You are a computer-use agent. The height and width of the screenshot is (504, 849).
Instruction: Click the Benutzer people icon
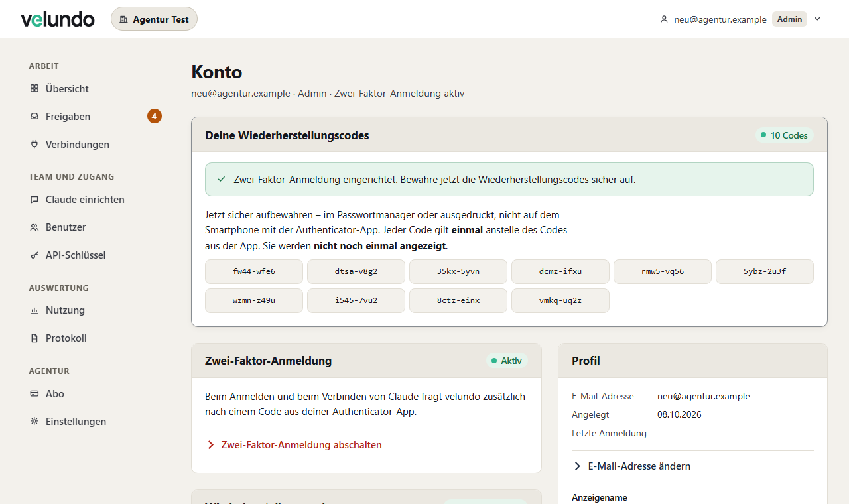(34, 227)
